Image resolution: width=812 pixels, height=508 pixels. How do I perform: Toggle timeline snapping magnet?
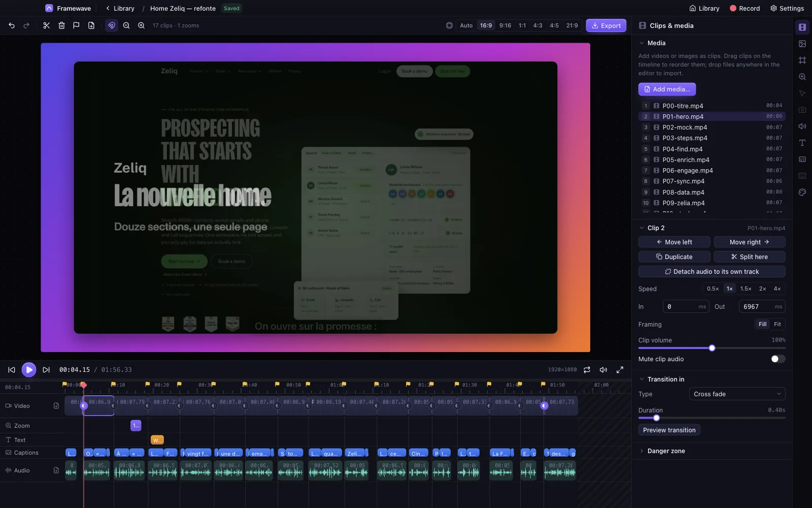(x=112, y=25)
